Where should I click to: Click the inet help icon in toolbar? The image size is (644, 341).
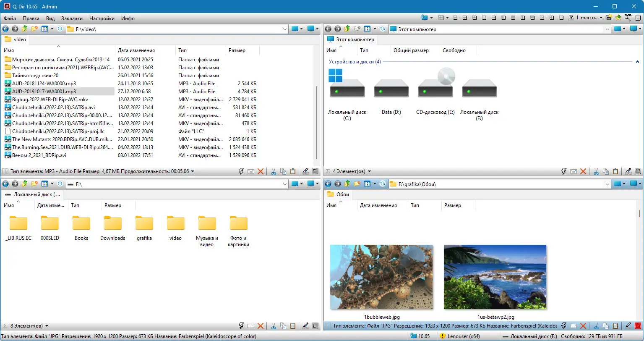click(571, 18)
